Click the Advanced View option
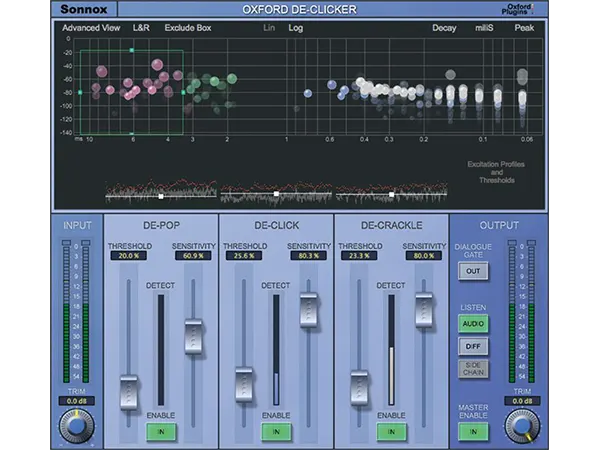600x450 pixels. coord(91,28)
